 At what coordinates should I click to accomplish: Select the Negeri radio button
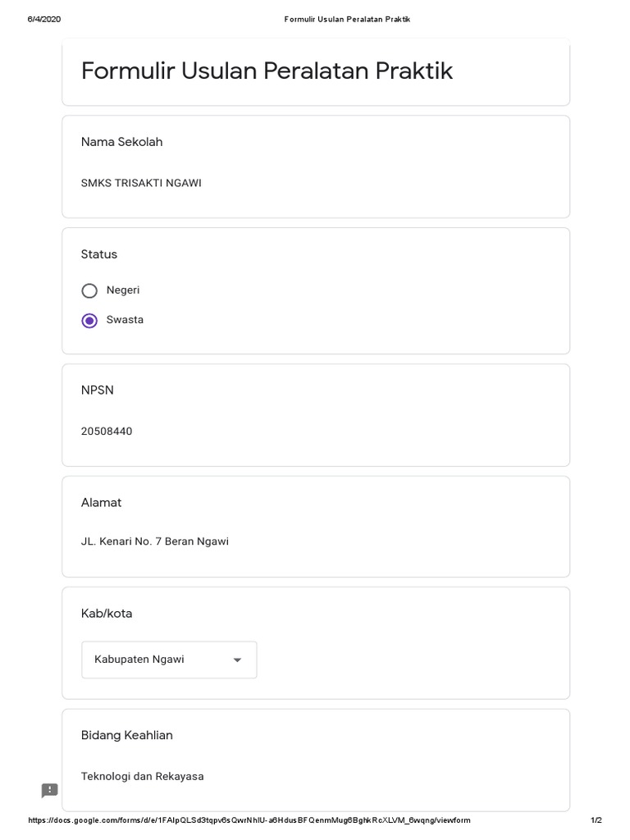click(89, 290)
